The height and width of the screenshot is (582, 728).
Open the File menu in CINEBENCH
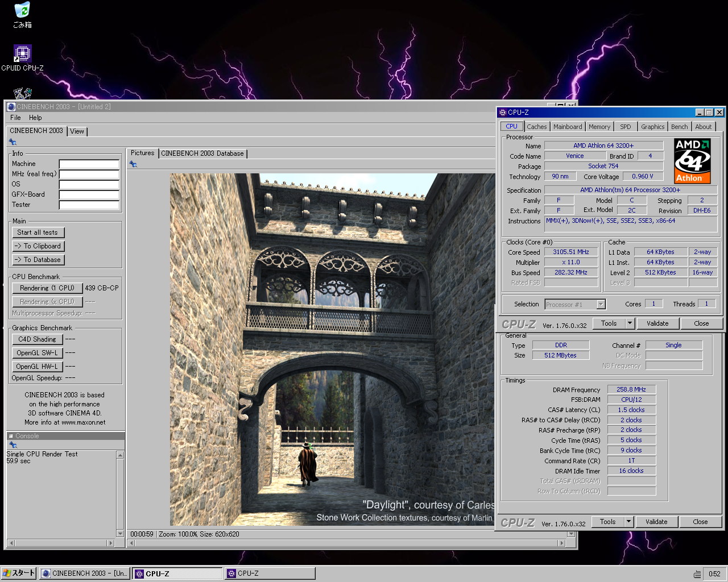[x=15, y=118]
